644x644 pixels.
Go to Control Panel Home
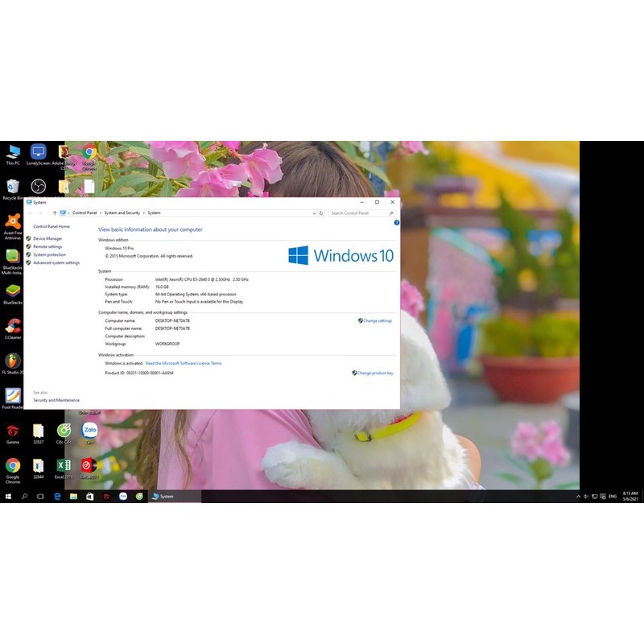pyautogui.click(x=52, y=226)
